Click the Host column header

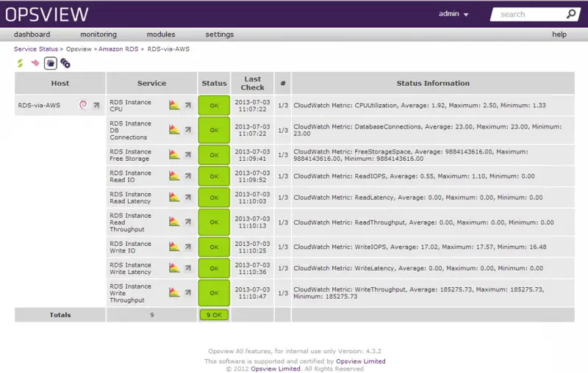(x=60, y=83)
